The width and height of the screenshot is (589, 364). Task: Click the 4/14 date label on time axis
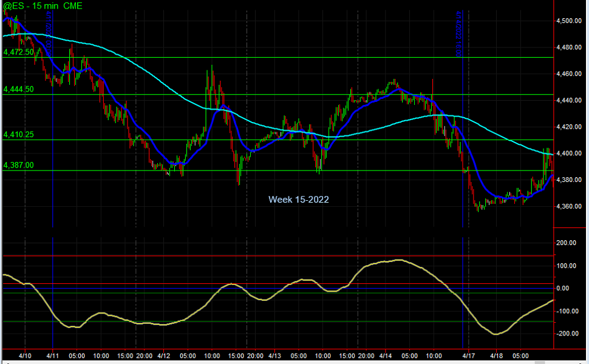click(x=386, y=356)
